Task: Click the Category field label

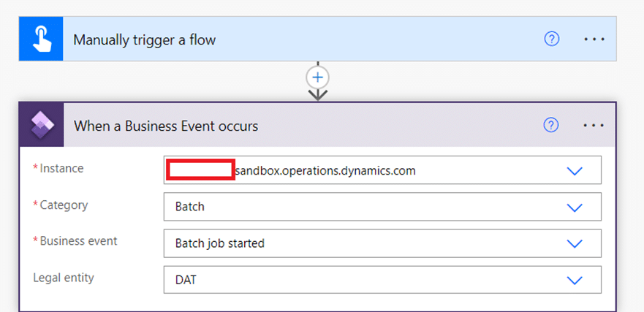Action: 64,205
